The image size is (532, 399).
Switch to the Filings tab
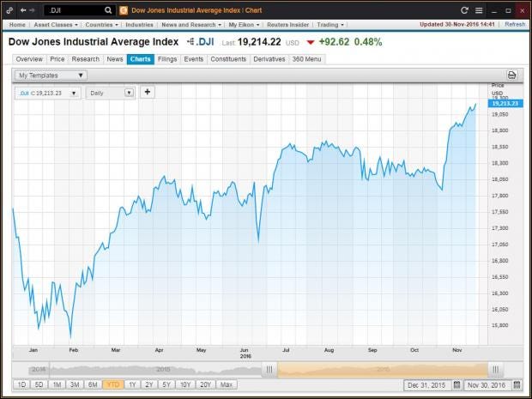coord(167,59)
